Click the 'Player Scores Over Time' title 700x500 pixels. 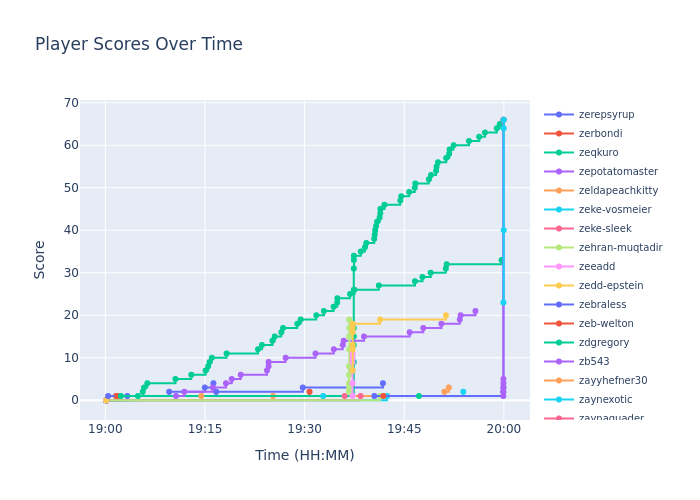click(x=139, y=45)
